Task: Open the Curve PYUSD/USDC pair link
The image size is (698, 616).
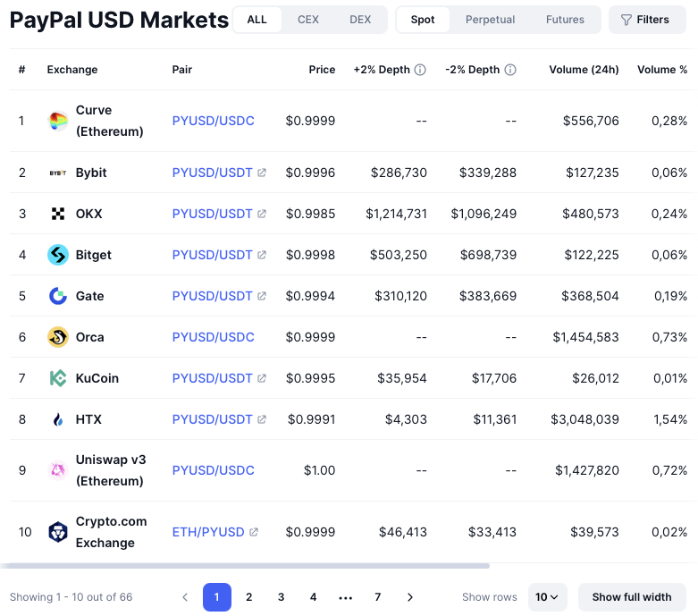Action: (214, 121)
